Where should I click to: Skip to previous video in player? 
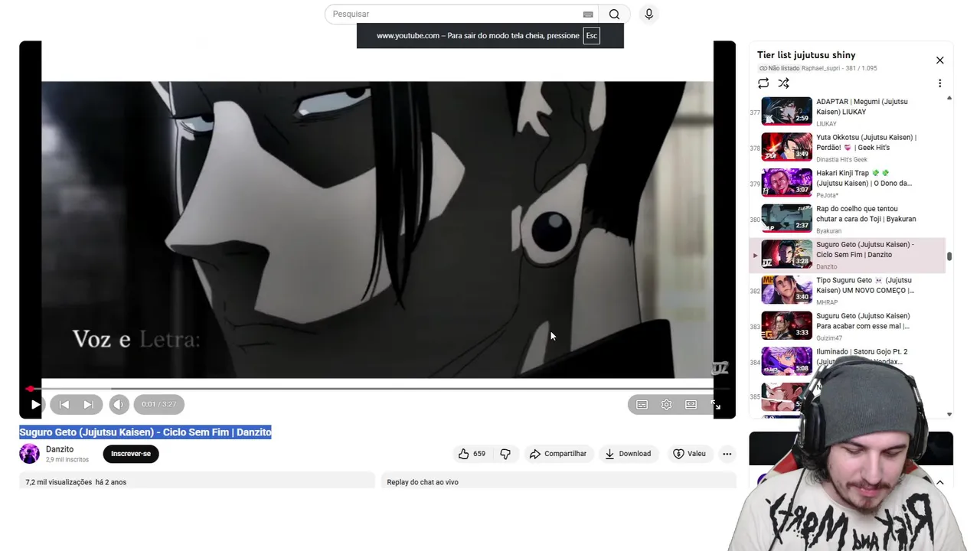(64, 404)
